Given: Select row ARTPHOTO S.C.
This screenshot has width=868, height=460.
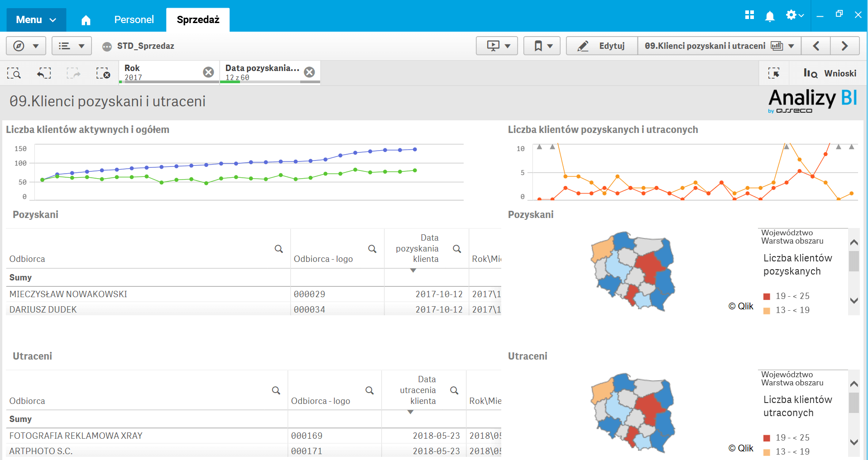Looking at the screenshot, I should (254, 451).
